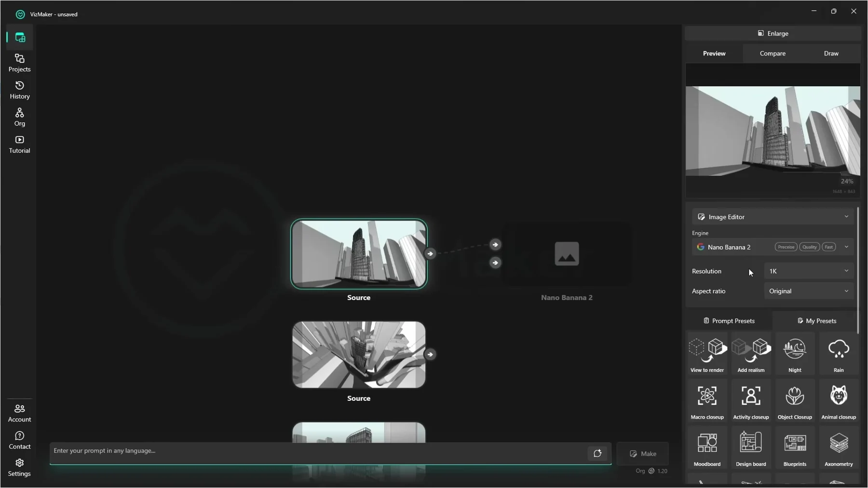Switch to the Preview tab
This screenshot has height=488, width=868.
(714, 53)
